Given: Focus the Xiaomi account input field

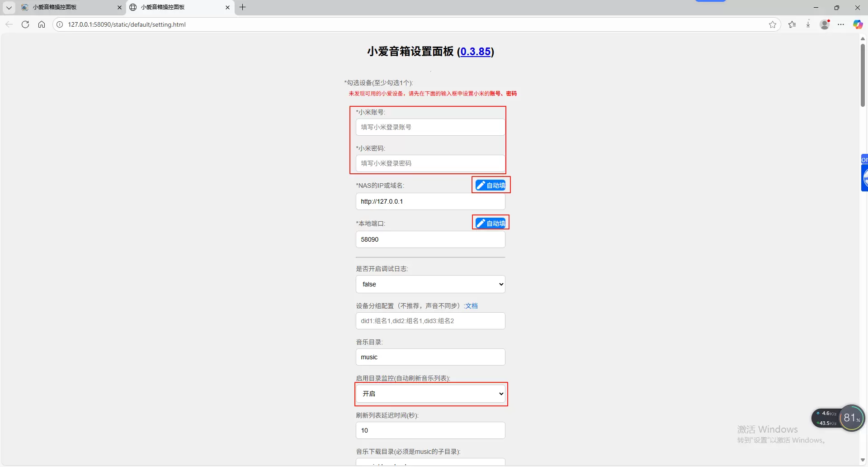Looking at the screenshot, I should [x=430, y=127].
